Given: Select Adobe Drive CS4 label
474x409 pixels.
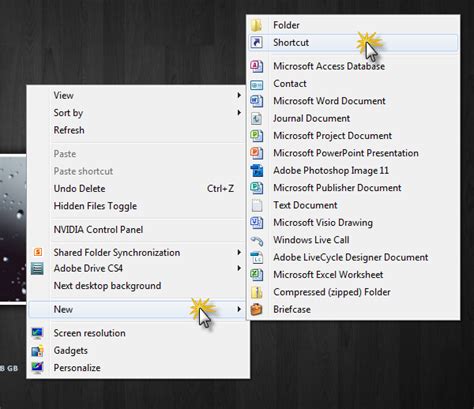Looking at the screenshot, I should (88, 268).
